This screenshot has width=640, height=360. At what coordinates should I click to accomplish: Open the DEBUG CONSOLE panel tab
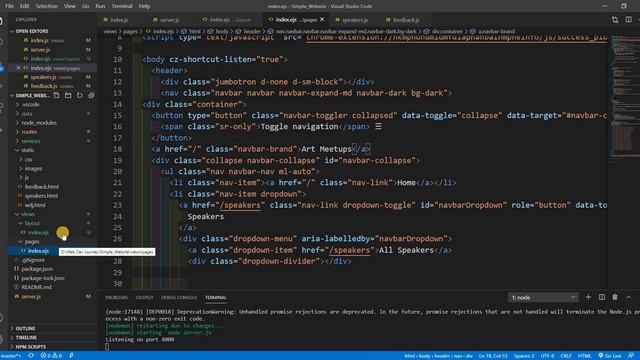(179, 298)
